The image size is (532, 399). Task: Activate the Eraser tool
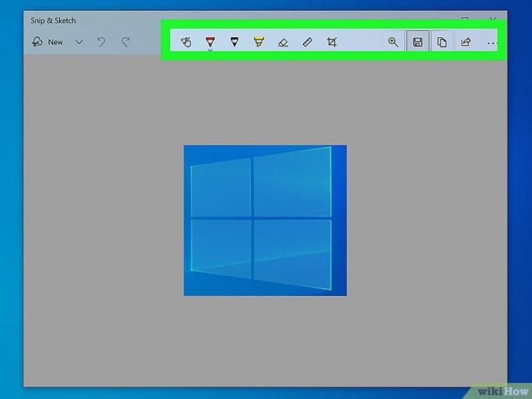click(x=283, y=42)
